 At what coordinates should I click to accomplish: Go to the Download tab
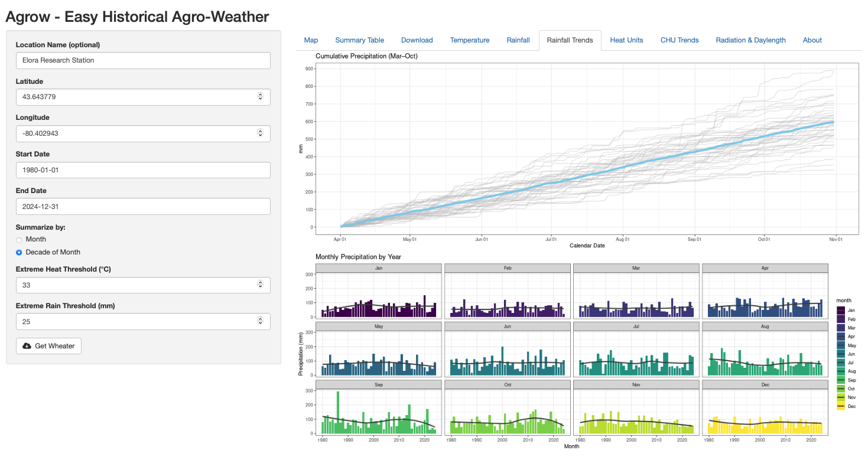(x=417, y=40)
